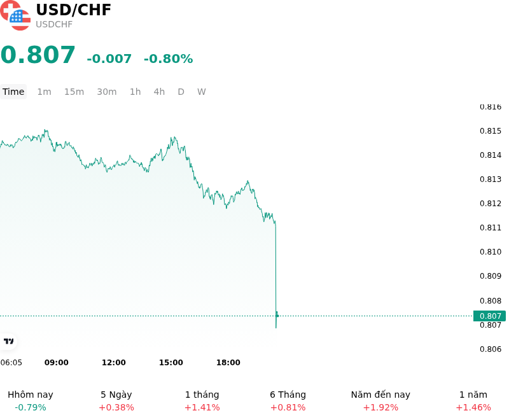The image size is (509, 420).
Task: Open the USD/CHF symbol title link
Action: coord(73,10)
